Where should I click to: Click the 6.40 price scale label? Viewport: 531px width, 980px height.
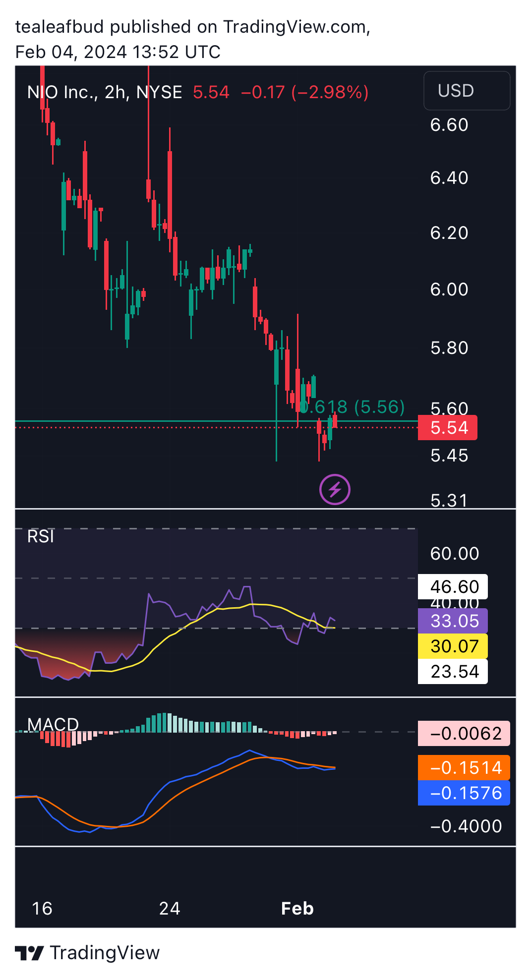[449, 178]
